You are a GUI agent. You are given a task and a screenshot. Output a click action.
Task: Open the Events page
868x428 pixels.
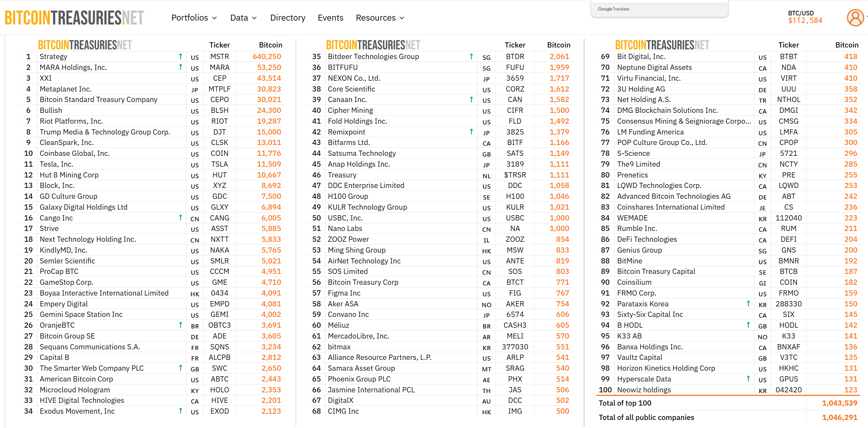330,18
